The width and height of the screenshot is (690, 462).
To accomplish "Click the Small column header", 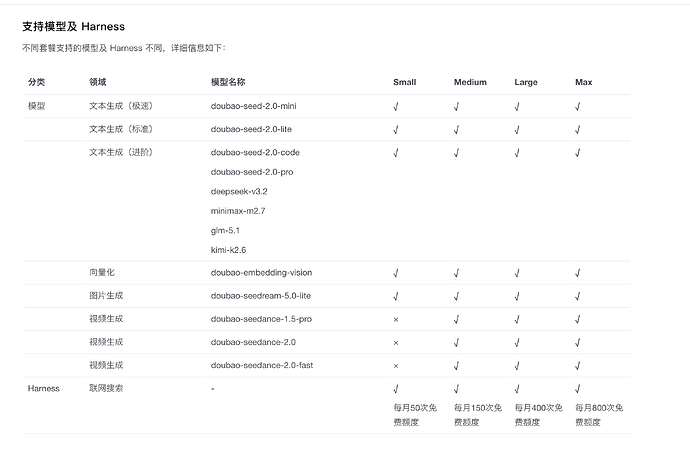I will [404, 82].
